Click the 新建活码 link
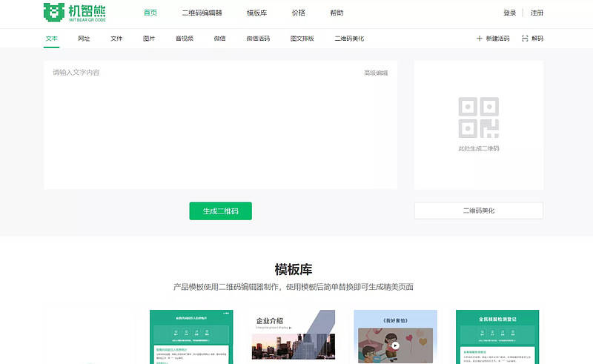Image resolution: width=593 pixels, height=364 pixels. pos(497,39)
